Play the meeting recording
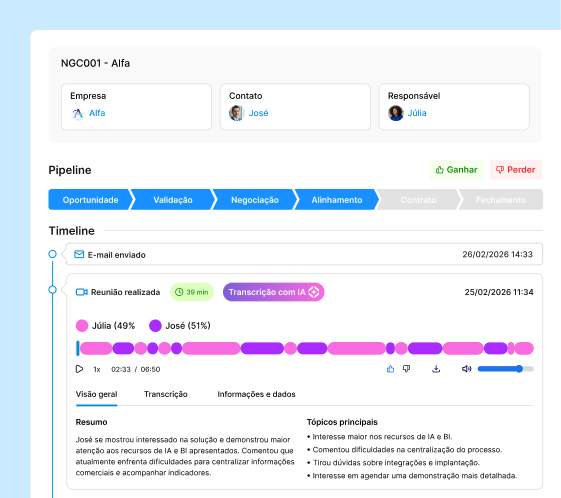 (x=79, y=369)
